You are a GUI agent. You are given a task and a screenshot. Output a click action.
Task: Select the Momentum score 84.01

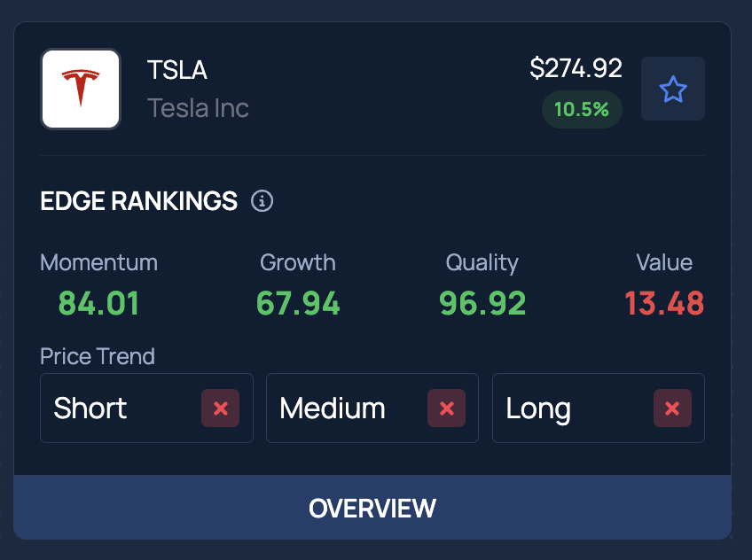click(98, 303)
